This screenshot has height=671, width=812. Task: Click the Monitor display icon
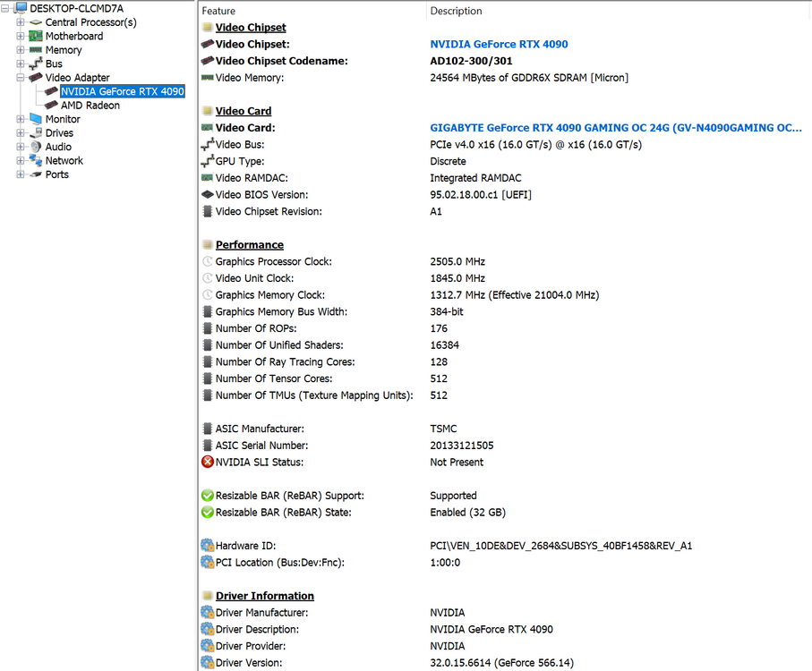coord(36,119)
